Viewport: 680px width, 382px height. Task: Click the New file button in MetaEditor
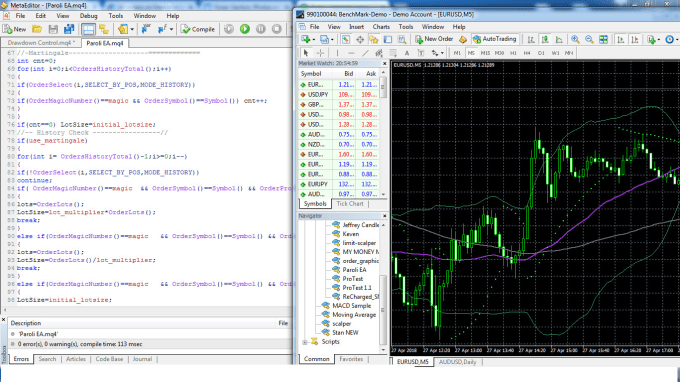click(x=14, y=29)
